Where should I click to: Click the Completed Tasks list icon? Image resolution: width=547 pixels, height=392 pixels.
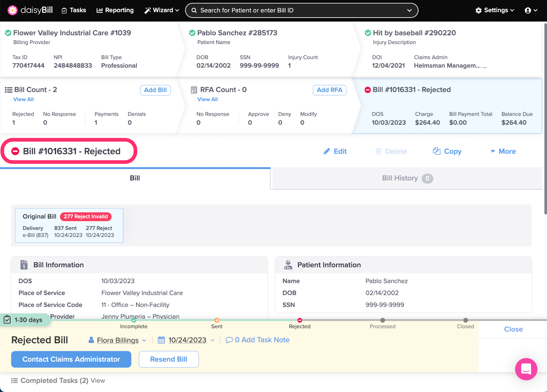pyautogui.click(x=14, y=380)
